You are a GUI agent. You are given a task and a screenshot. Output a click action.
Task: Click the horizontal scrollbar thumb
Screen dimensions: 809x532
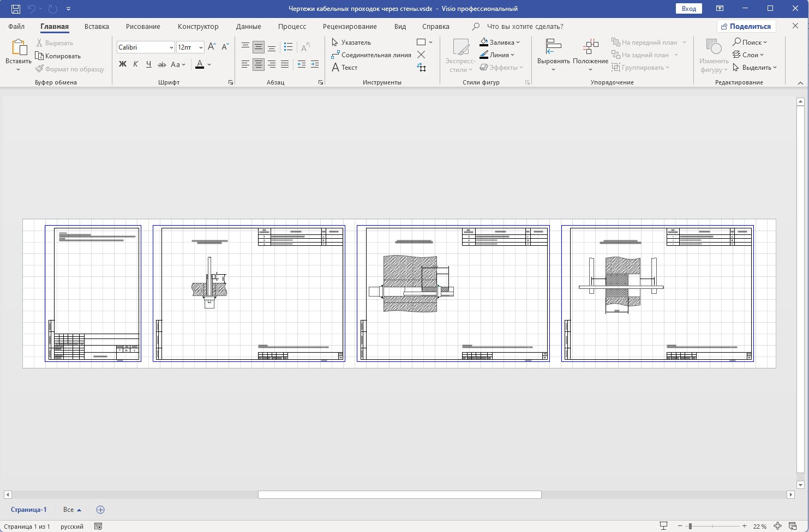(x=399, y=494)
